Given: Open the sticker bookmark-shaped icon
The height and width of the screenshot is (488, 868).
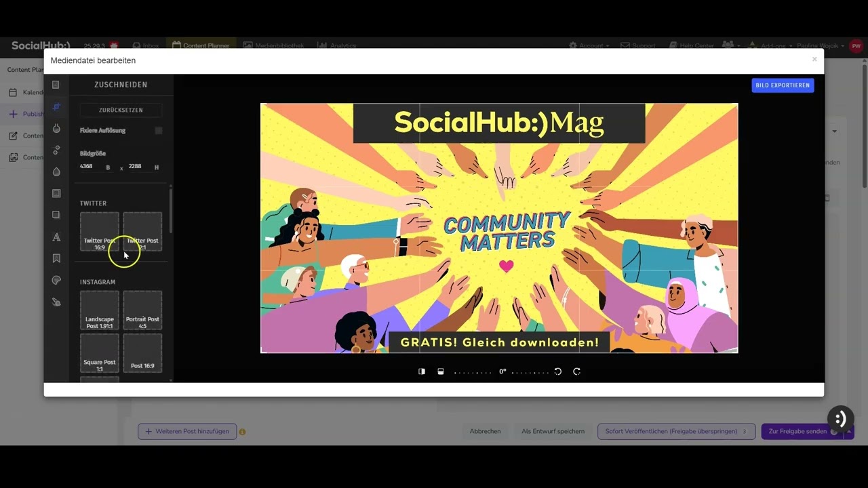Looking at the screenshot, I should [x=56, y=258].
